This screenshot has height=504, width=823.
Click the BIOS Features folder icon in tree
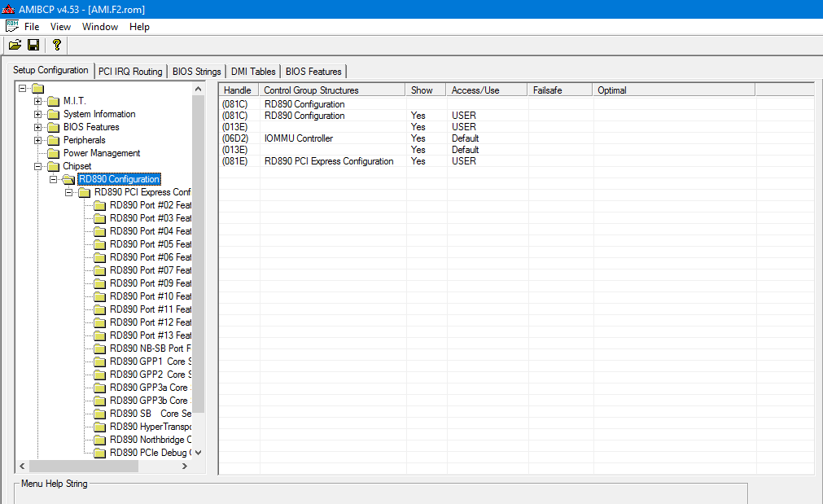coord(54,128)
